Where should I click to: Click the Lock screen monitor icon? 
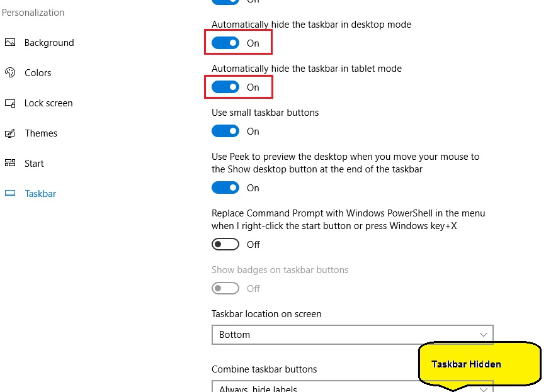point(10,103)
